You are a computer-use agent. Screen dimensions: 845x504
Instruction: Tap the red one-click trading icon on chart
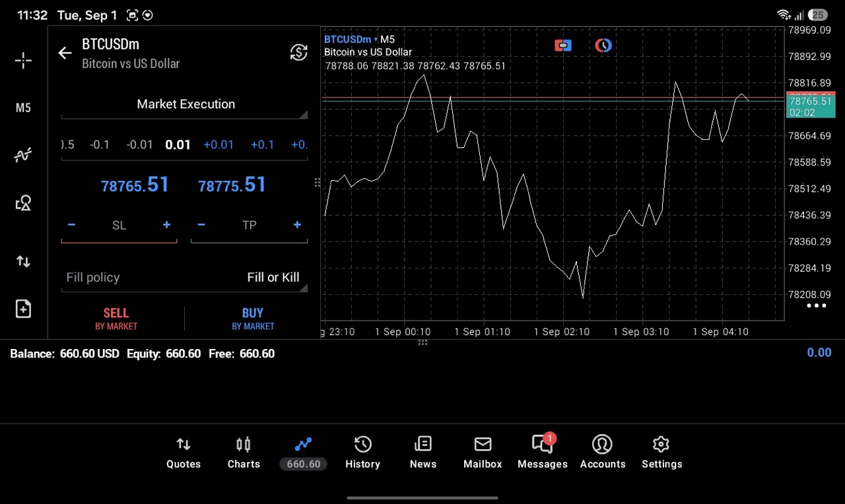(563, 46)
